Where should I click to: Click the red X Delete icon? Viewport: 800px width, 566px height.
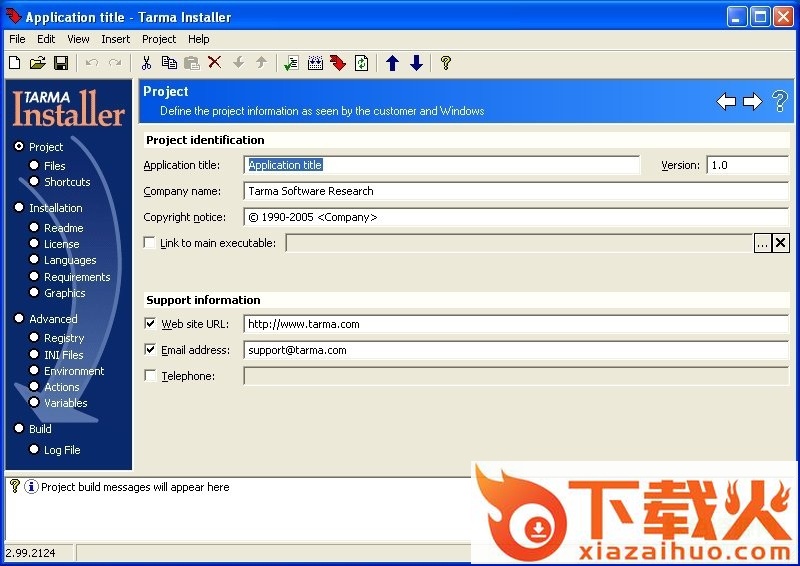point(215,62)
